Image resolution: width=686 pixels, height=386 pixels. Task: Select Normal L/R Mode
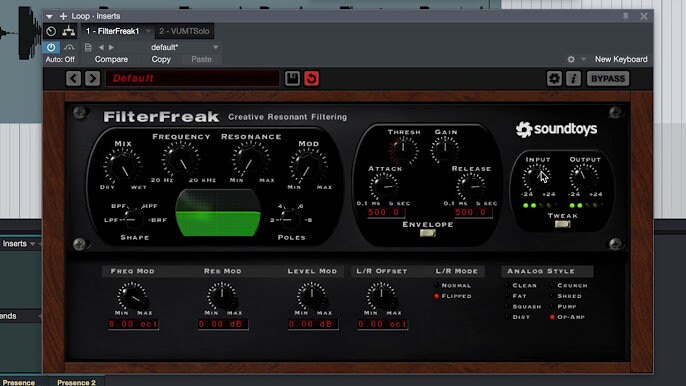pos(452,285)
